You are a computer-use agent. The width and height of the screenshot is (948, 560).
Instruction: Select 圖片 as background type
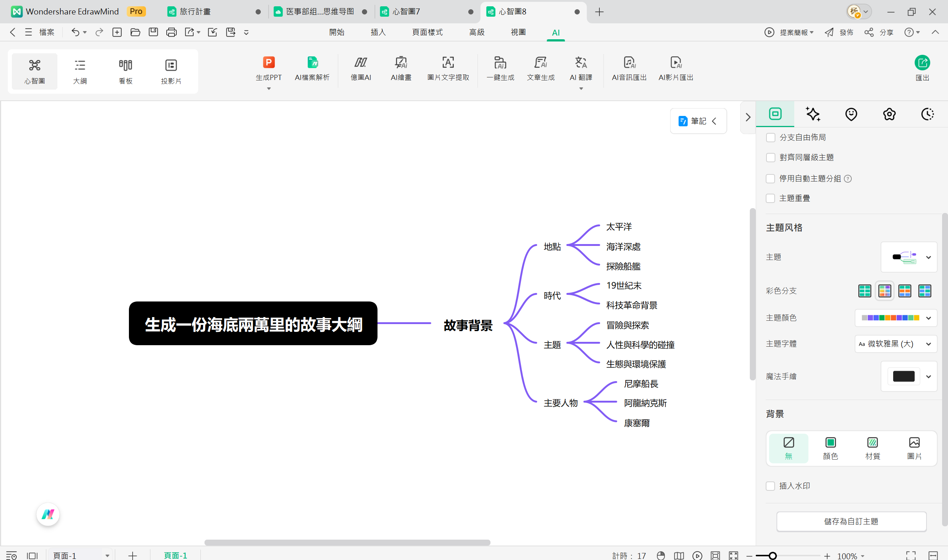pos(914,447)
